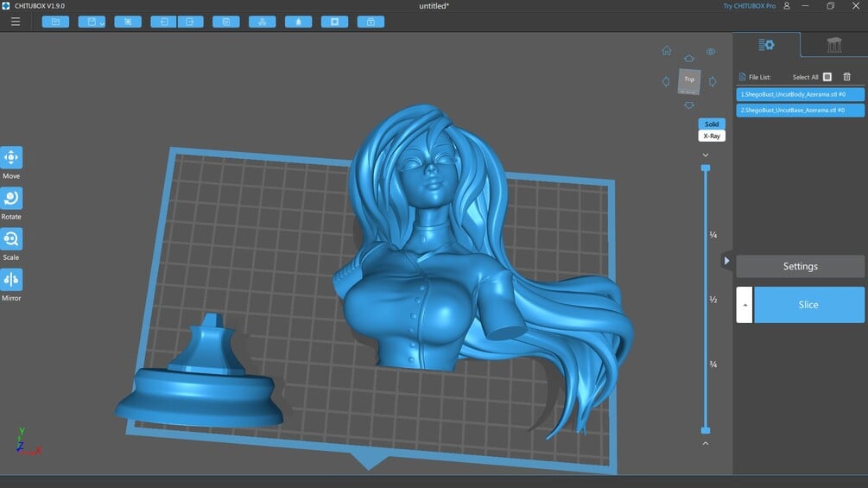The width and height of the screenshot is (868, 488).
Task: Click the redo toolbar icon
Action: tap(190, 22)
